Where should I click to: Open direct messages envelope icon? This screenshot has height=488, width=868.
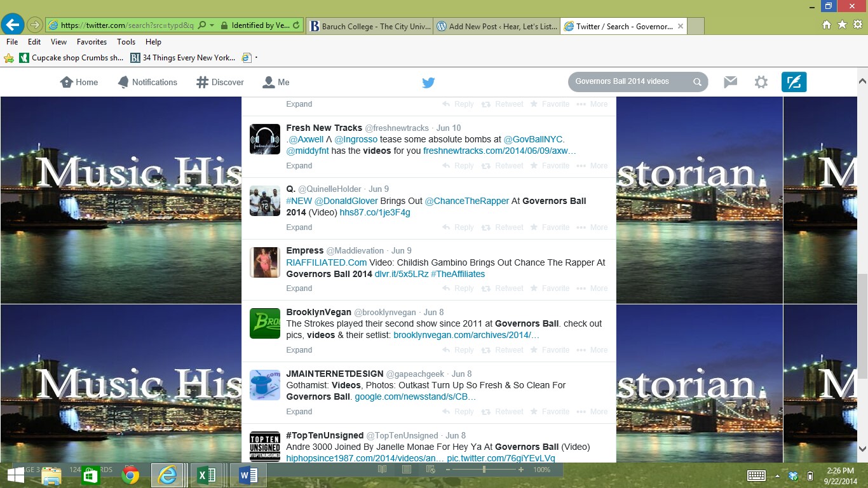(x=730, y=82)
